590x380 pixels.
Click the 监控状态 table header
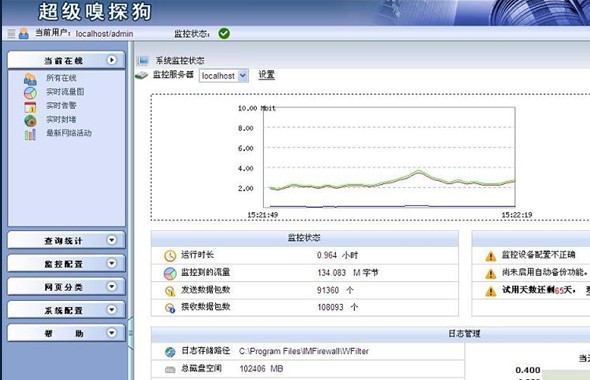pyautogui.click(x=304, y=238)
